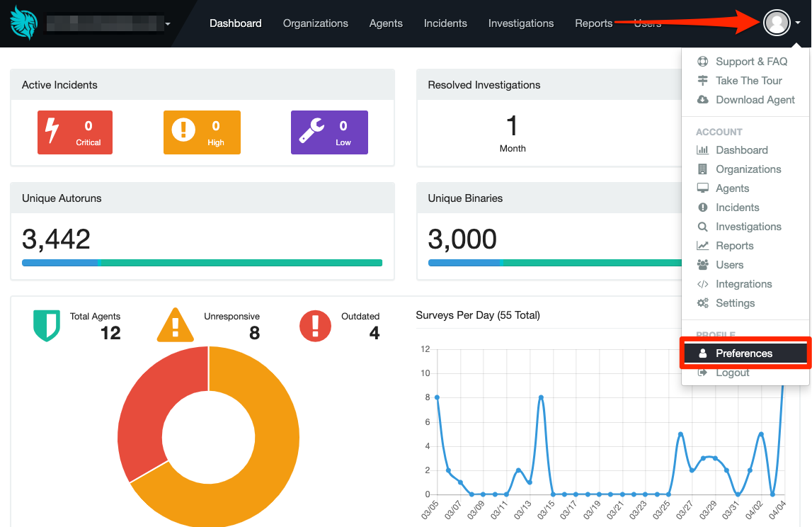This screenshot has width=812, height=527.
Task: Click the Unresponsive warning triangle icon
Action: pyautogui.click(x=176, y=325)
